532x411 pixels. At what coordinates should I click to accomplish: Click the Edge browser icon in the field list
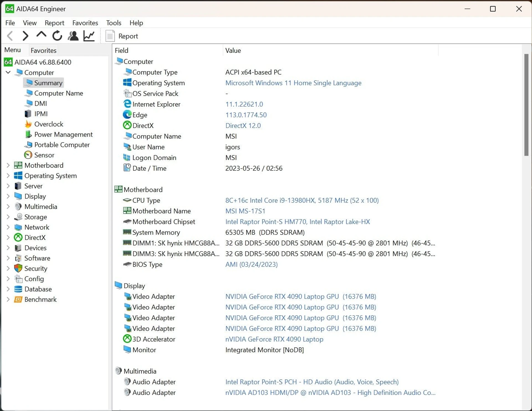point(127,114)
